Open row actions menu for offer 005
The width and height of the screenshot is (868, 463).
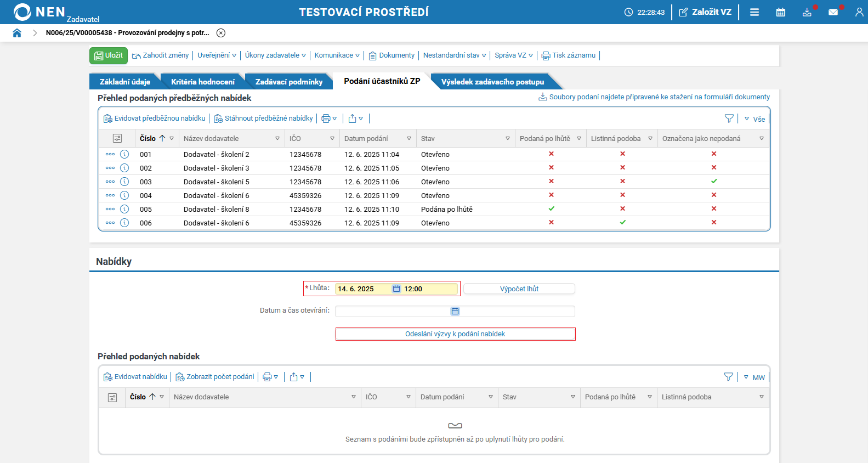point(110,209)
